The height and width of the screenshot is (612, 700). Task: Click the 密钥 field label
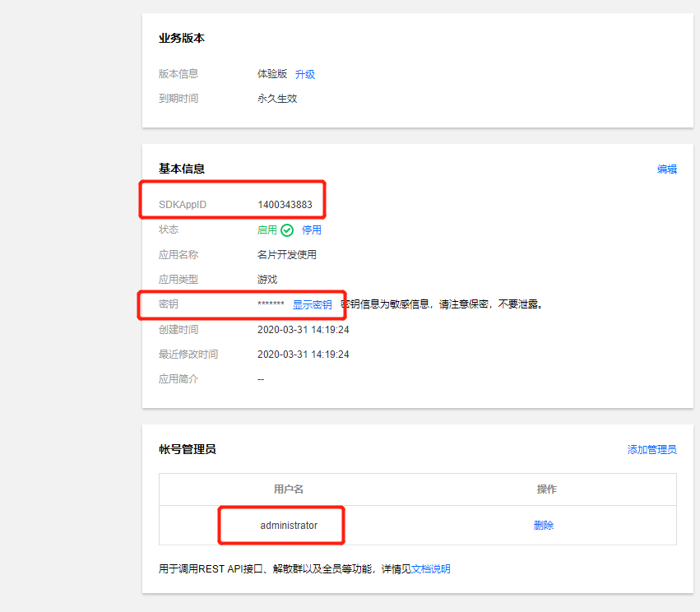(169, 304)
